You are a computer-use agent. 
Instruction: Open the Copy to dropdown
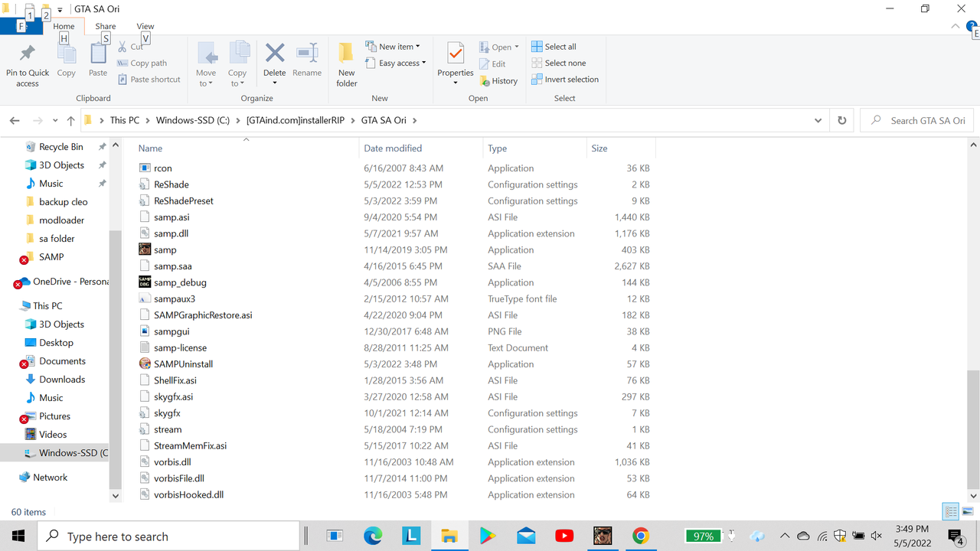[x=238, y=64]
